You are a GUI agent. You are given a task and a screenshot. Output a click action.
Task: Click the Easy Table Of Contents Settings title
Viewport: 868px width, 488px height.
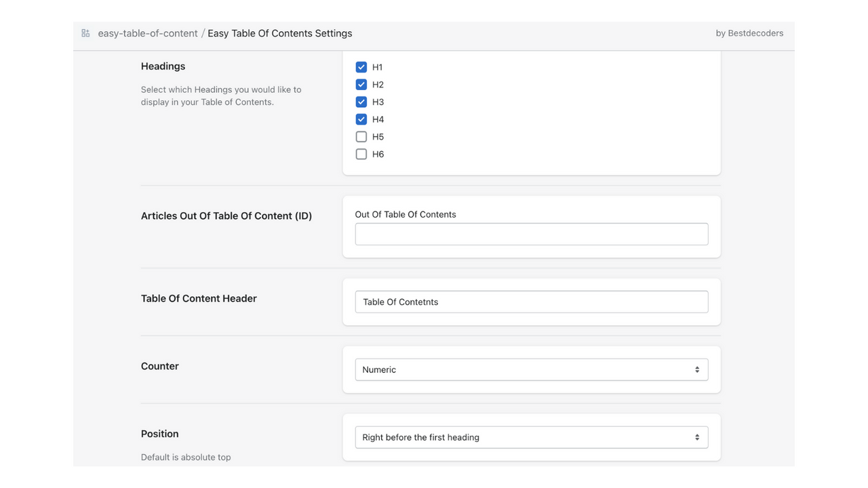pyautogui.click(x=280, y=33)
